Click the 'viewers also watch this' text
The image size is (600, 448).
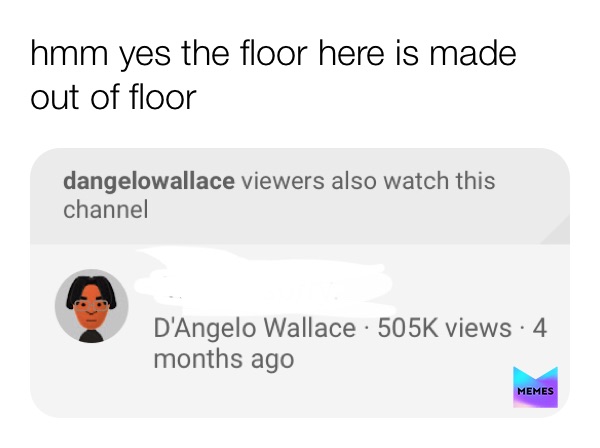368,180
